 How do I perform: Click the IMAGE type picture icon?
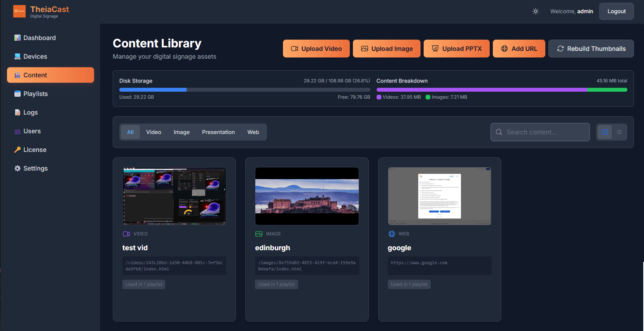(259, 234)
